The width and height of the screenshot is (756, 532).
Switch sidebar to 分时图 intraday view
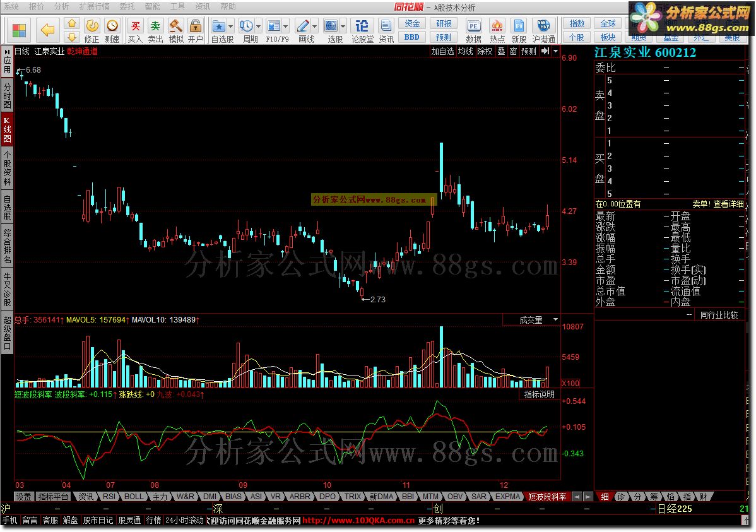pos(7,95)
